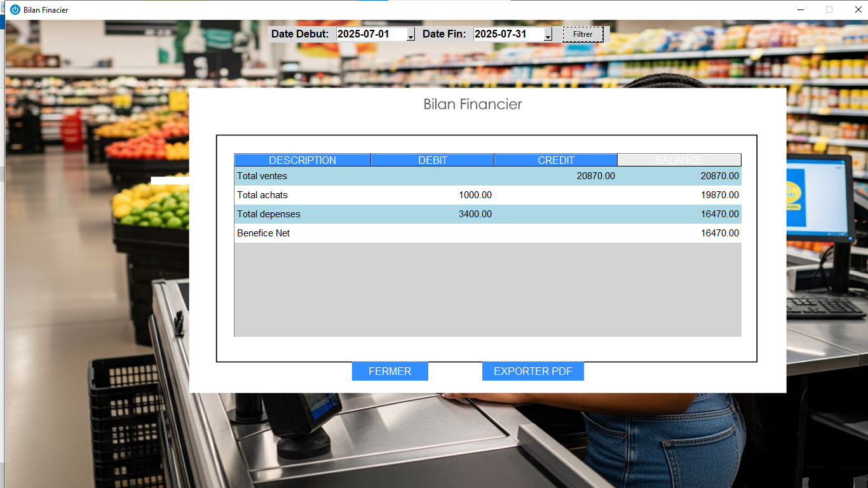The width and height of the screenshot is (868, 488).
Task: Open the Date Debut dropdown arrow
Action: click(x=410, y=36)
